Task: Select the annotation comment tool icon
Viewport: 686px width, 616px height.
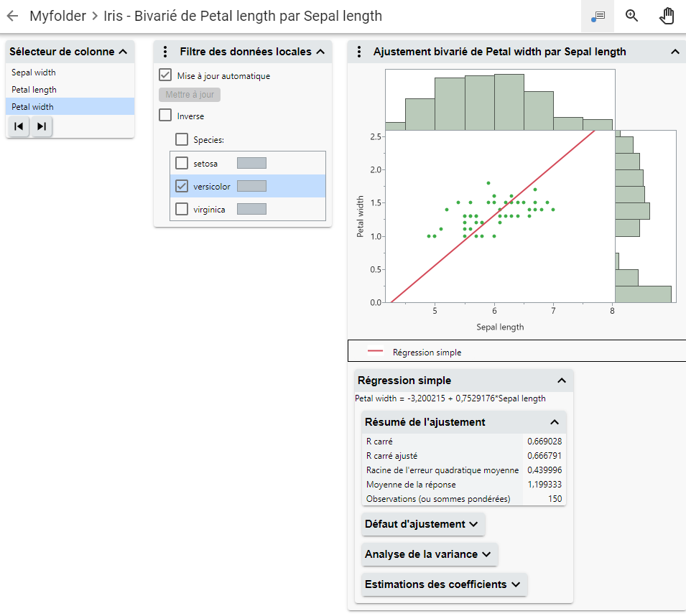Action: click(x=598, y=16)
